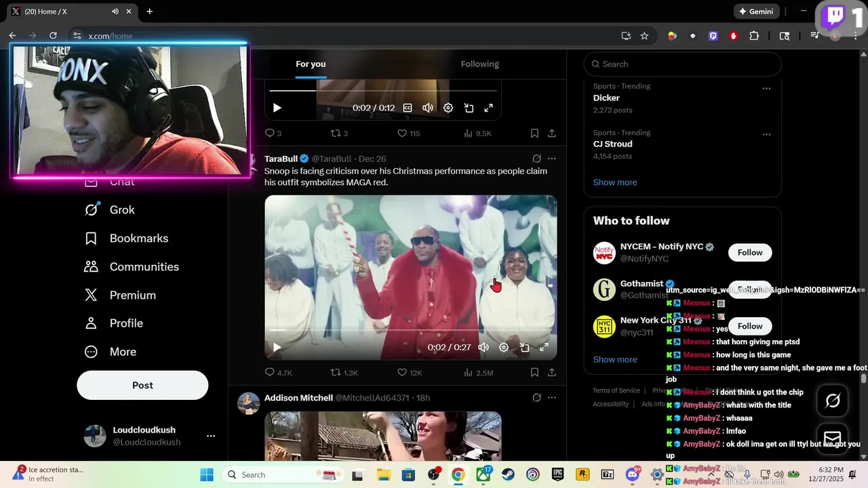
Task: Mute the Snoop video volume
Action: point(484,347)
